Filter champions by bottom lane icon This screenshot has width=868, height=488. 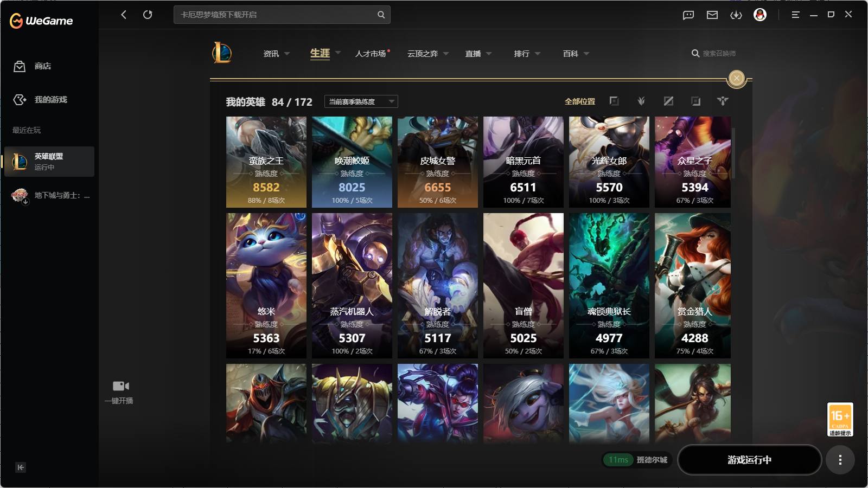(x=695, y=101)
